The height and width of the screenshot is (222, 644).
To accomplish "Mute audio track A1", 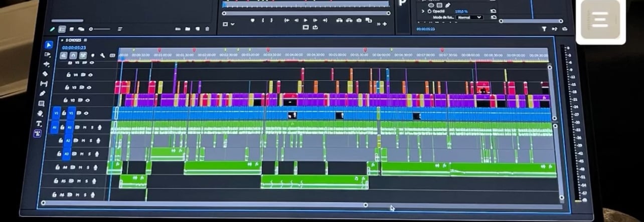I will point(85,127).
